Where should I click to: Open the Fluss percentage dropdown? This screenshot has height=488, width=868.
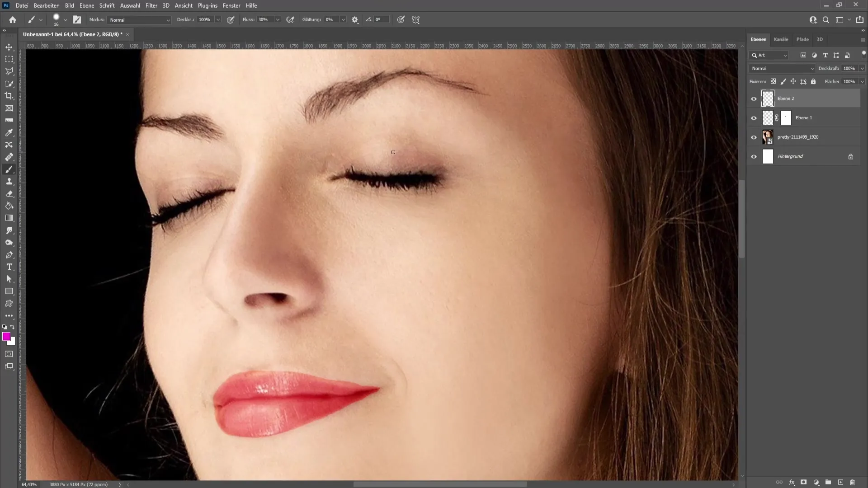coord(277,20)
